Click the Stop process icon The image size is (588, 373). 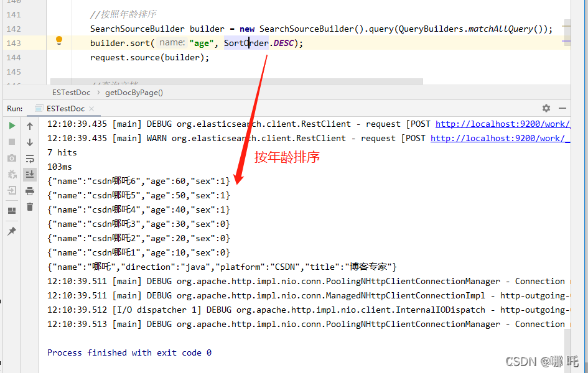(12, 142)
